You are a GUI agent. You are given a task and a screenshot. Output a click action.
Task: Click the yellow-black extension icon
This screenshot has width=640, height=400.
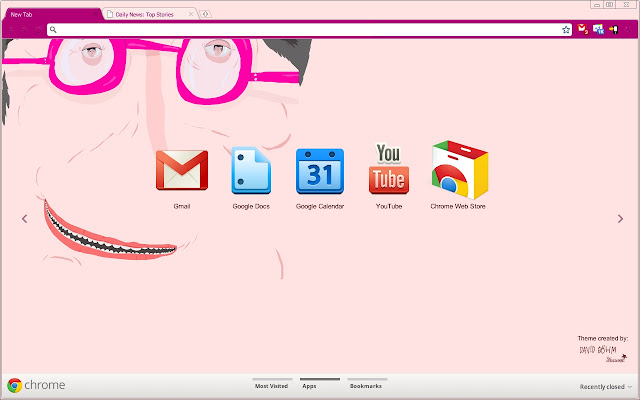613,29
